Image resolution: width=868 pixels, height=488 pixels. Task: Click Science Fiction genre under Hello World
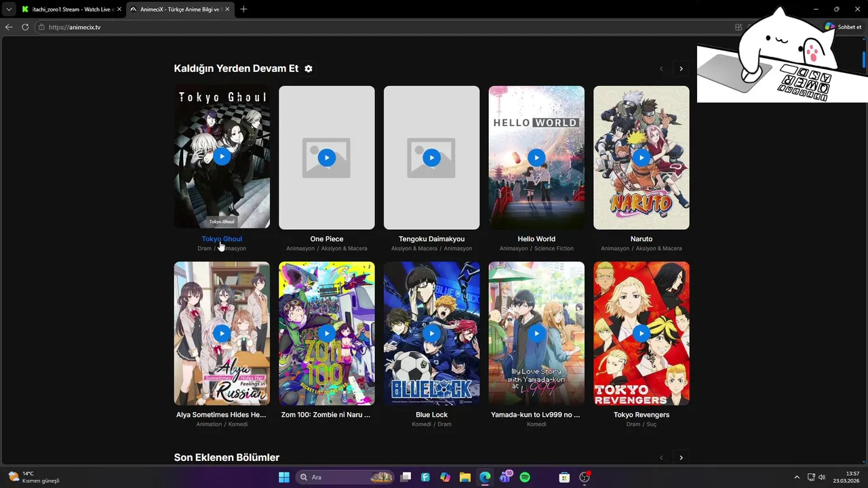pos(554,249)
